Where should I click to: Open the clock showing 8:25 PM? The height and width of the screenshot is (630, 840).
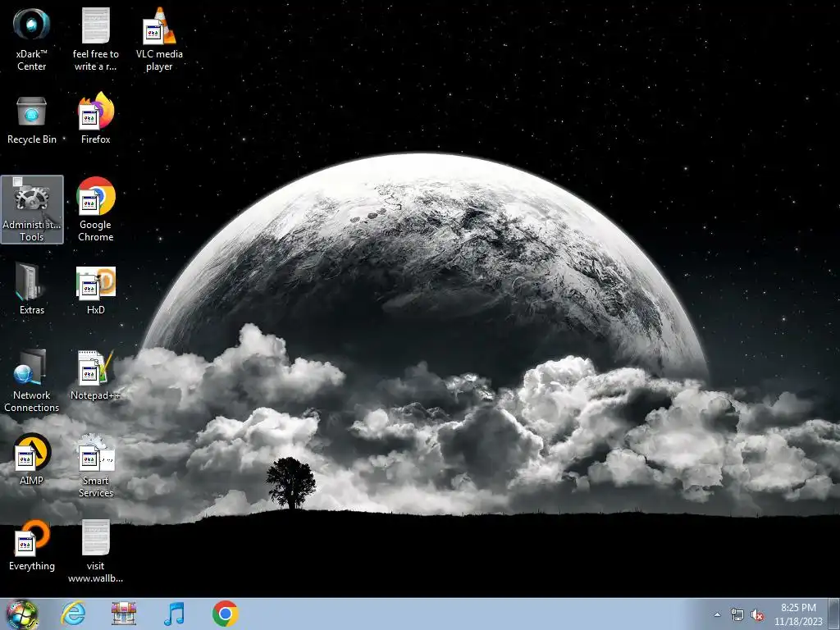[798, 614]
